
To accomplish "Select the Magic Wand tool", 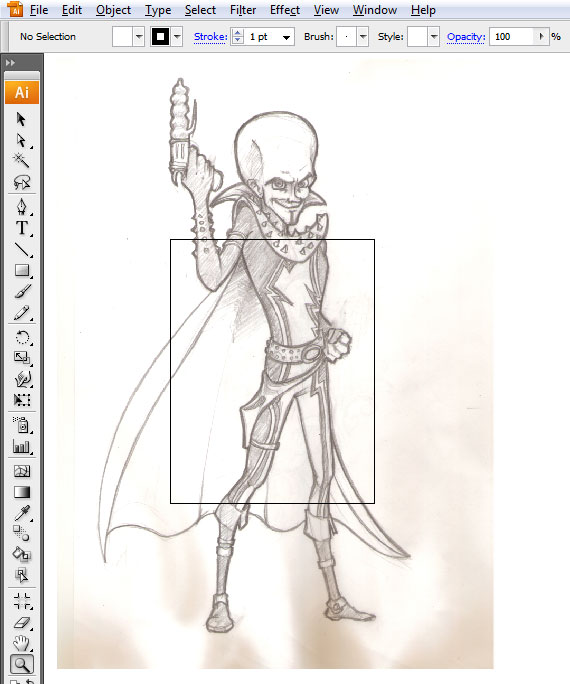I will [21, 160].
